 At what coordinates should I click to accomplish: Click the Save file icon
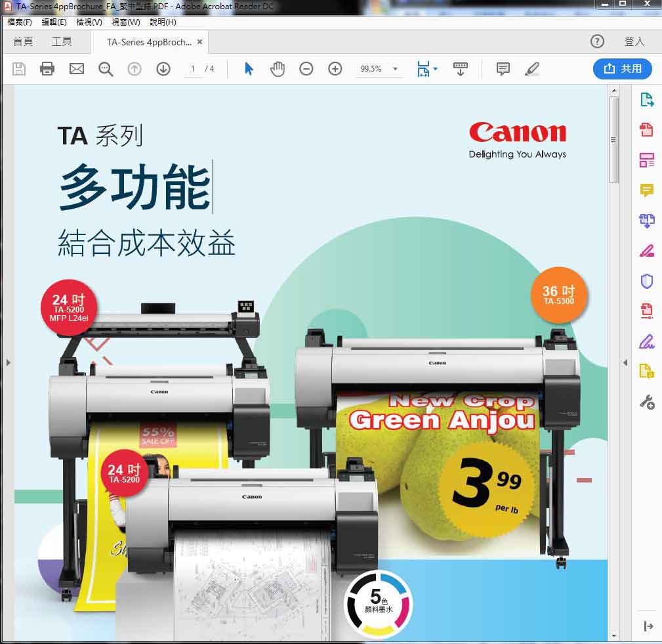pyautogui.click(x=19, y=68)
